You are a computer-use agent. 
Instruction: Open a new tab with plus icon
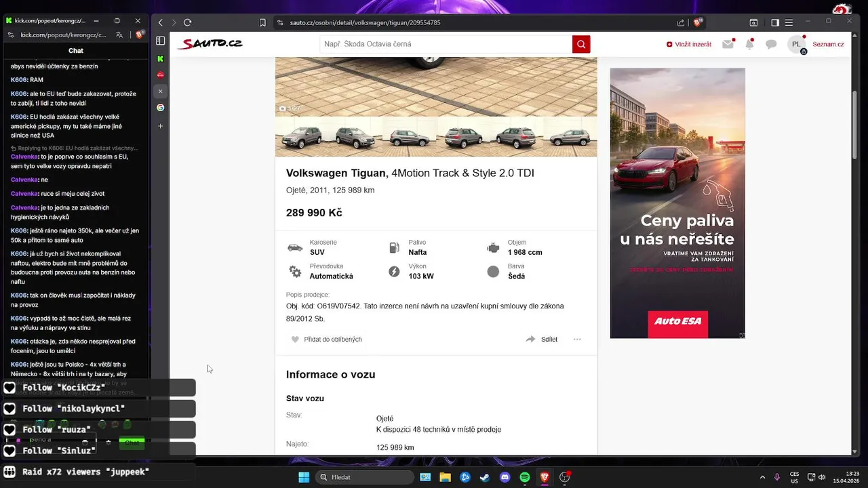161,126
